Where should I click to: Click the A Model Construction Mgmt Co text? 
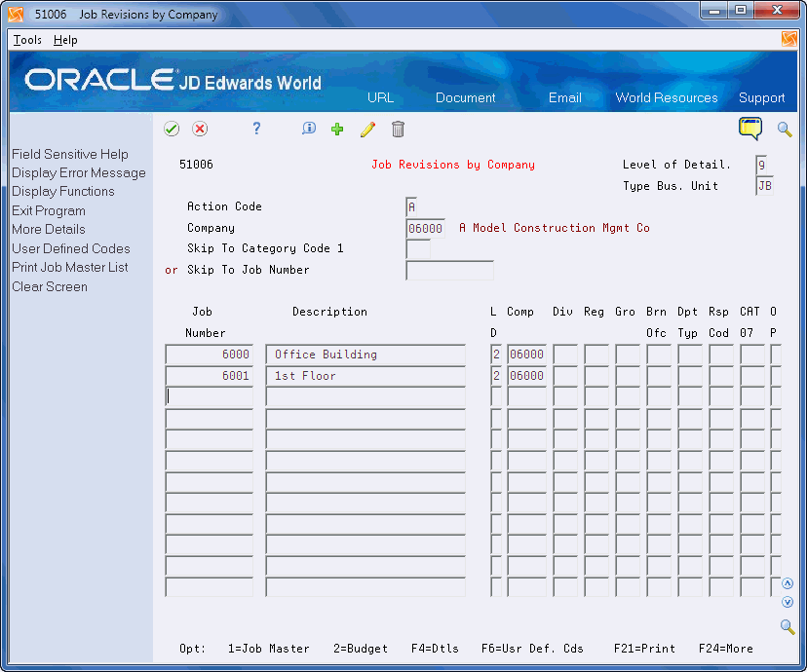(x=555, y=228)
